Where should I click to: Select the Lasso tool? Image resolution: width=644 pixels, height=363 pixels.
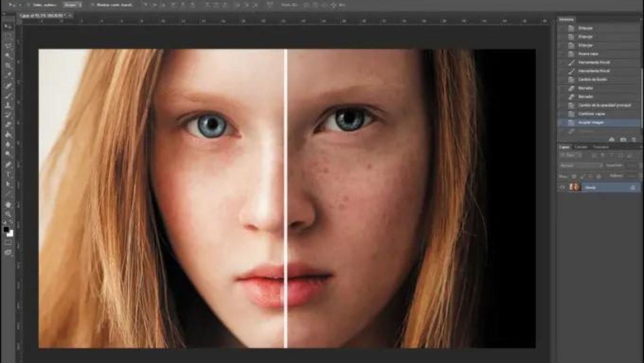click(x=8, y=46)
